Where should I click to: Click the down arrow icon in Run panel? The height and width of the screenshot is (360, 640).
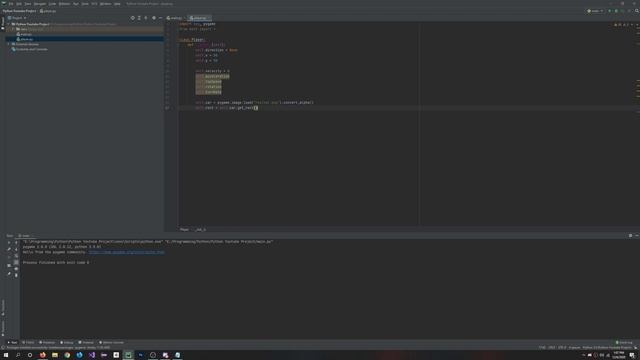click(16, 249)
